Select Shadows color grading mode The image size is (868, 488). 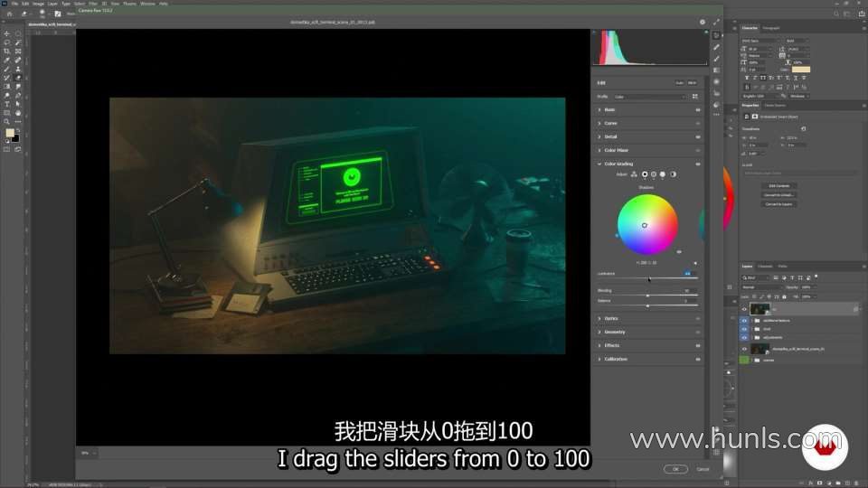pos(645,174)
